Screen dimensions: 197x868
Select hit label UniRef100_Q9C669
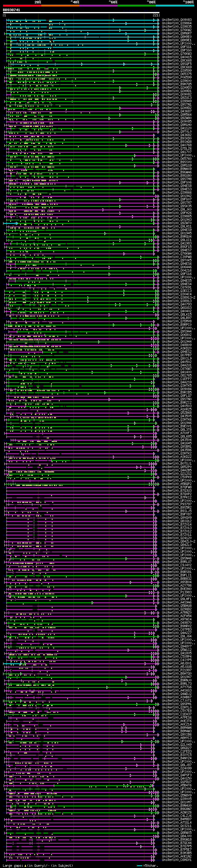click(177, 67)
